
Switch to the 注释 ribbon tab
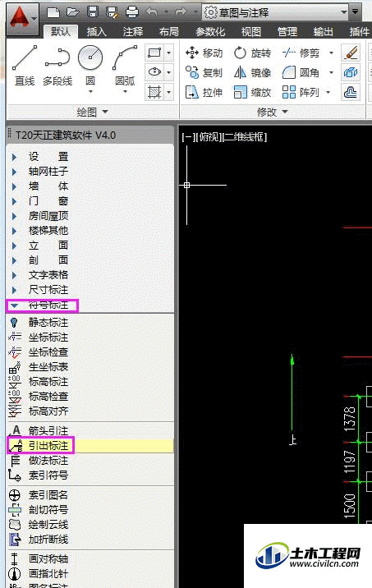pos(133,31)
